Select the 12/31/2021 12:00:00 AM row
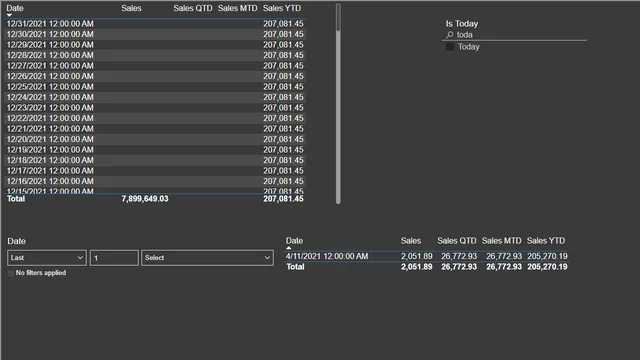 155,24
